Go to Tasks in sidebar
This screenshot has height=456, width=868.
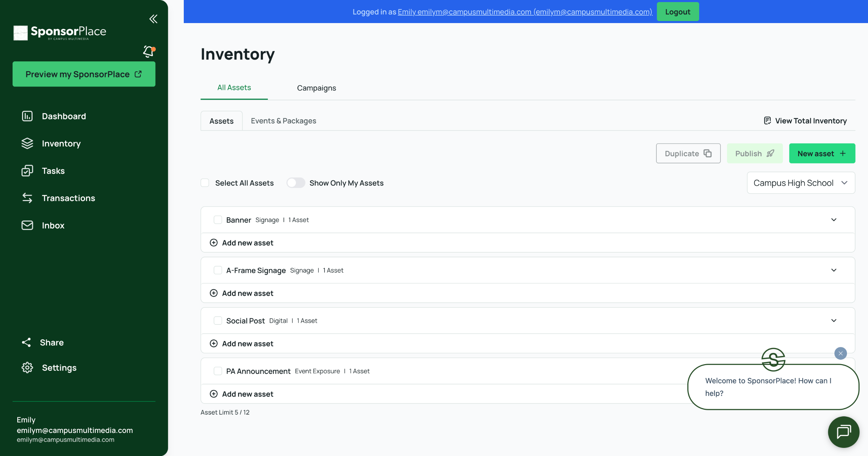53,171
